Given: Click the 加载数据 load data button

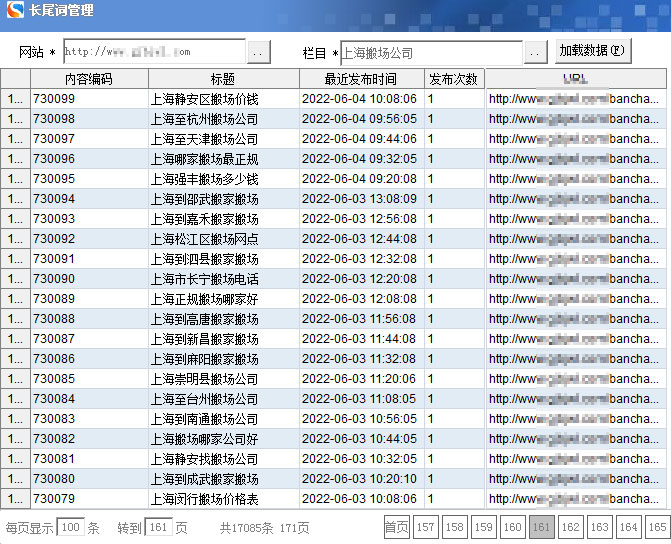Looking at the screenshot, I should point(593,51).
